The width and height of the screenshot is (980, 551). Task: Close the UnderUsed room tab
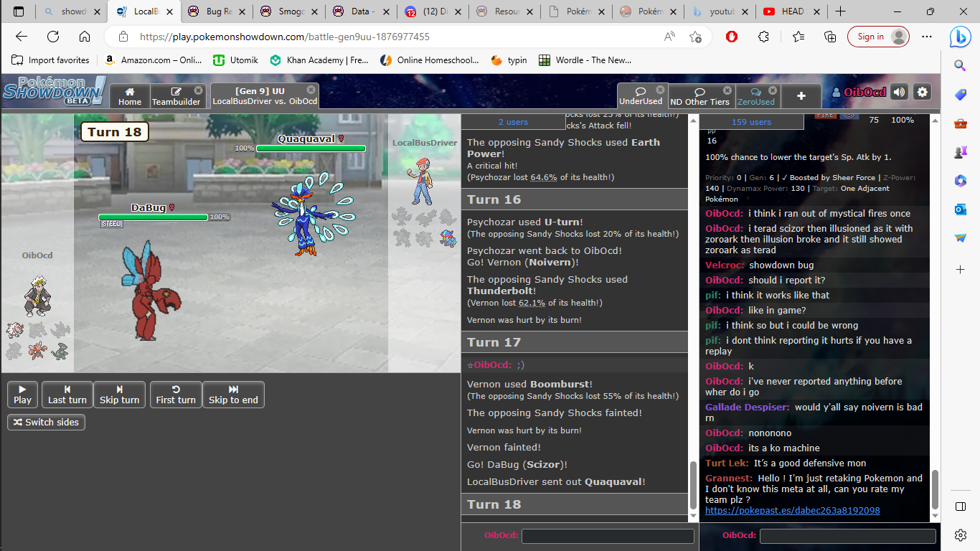coord(660,90)
